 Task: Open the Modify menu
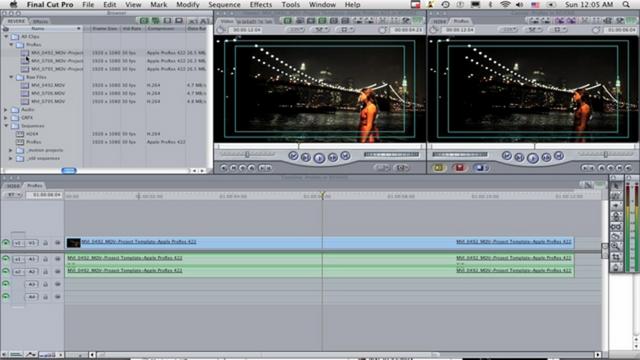187,4
